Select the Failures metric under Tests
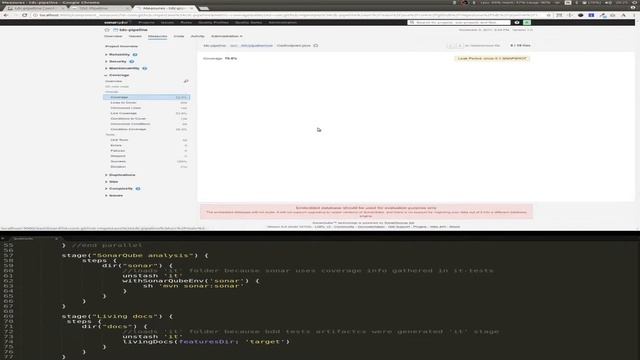The height and width of the screenshot is (360, 640). tap(147, 151)
